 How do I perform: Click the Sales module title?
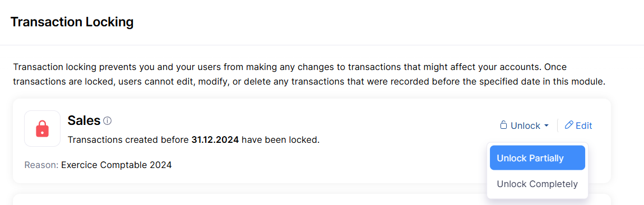[x=84, y=120]
